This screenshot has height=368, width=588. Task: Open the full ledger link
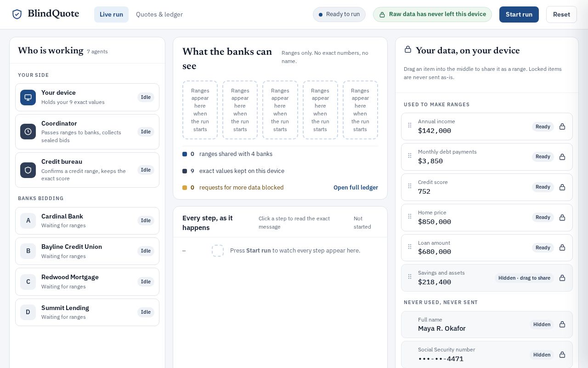356,188
